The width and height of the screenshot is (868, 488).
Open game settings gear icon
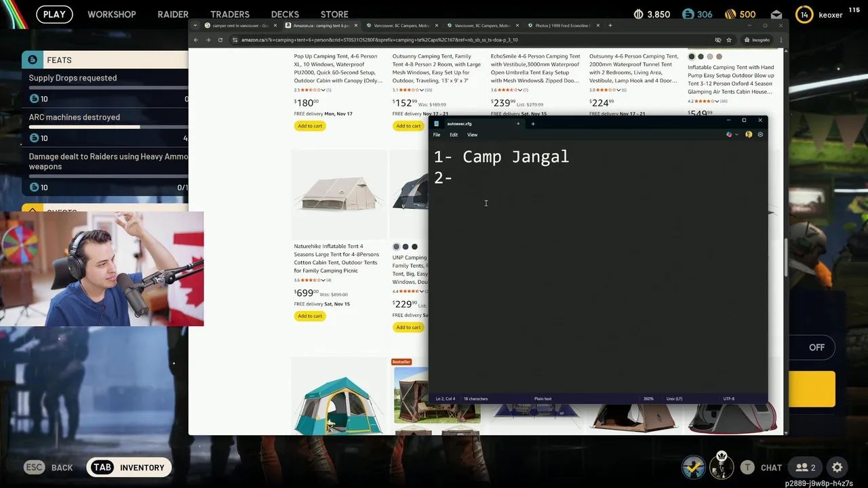pos(837,468)
